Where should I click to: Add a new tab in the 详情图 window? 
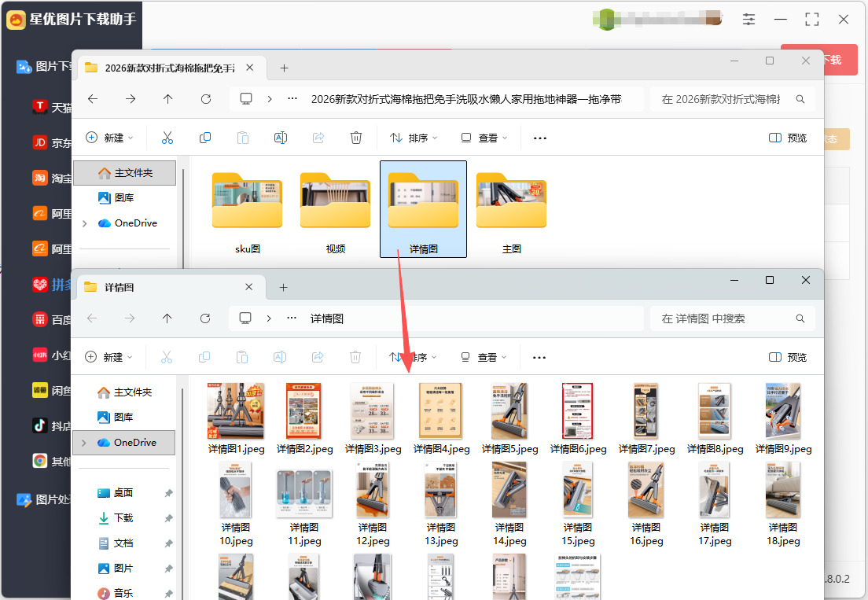[283, 287]
